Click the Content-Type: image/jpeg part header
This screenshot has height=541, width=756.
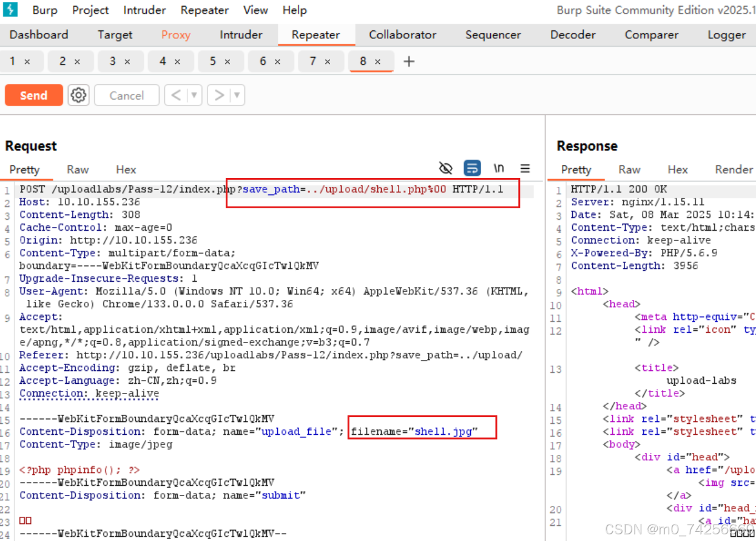click(96, 444)
